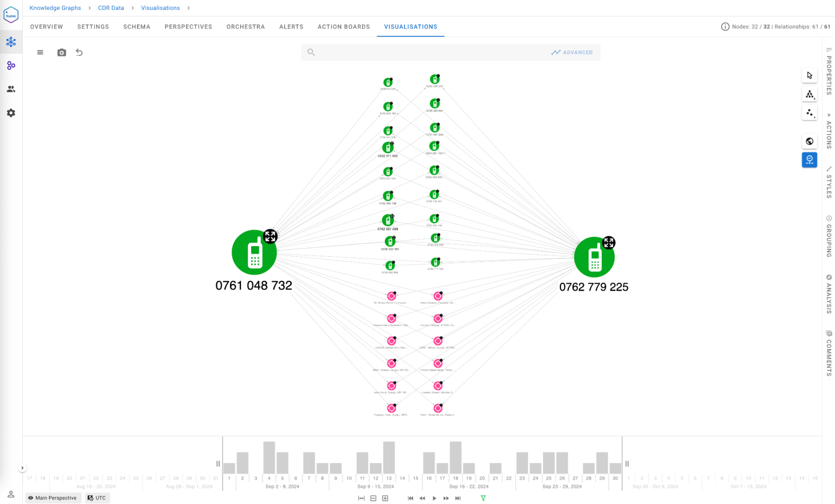Select the pointer selection tool

809,75
